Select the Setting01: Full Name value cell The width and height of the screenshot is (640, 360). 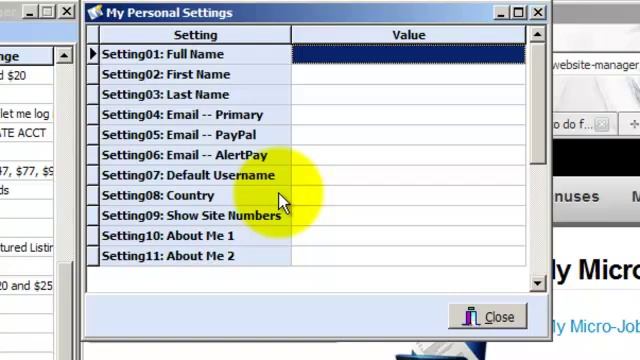point(409,54)
